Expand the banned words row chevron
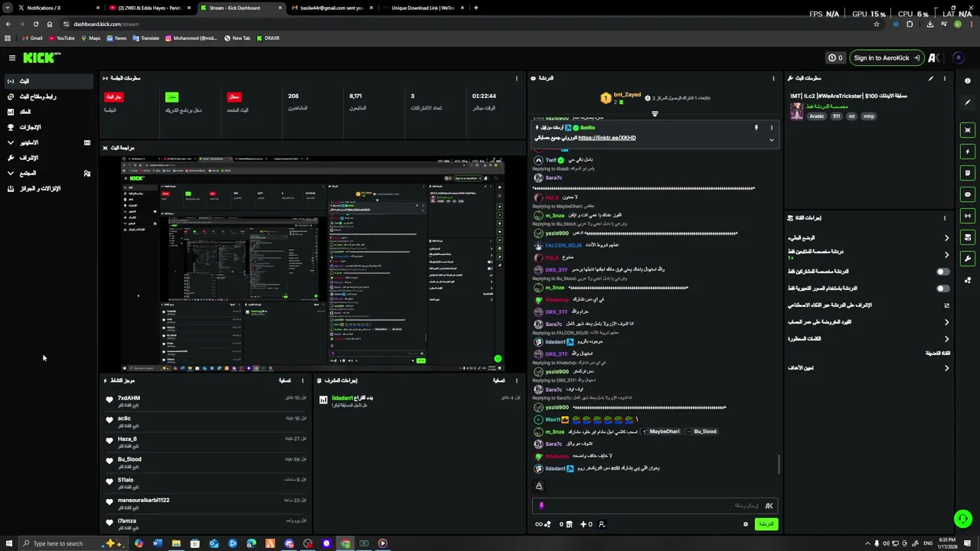 946,339
